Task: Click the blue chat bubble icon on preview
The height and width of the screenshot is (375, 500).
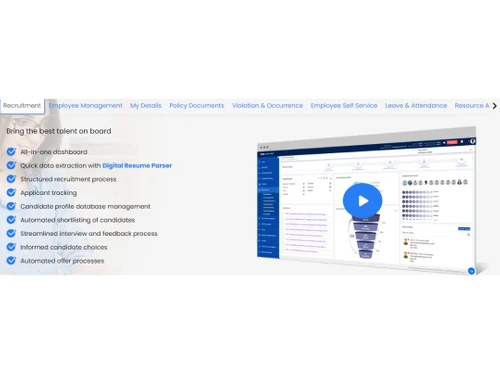Action: pyautogui.click(x=471, y=271)
